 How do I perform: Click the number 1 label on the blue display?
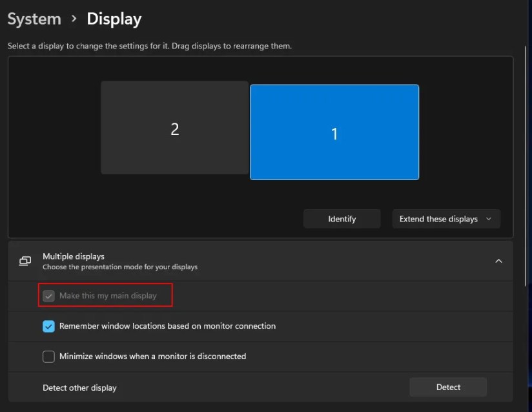[x=334, y=134]
